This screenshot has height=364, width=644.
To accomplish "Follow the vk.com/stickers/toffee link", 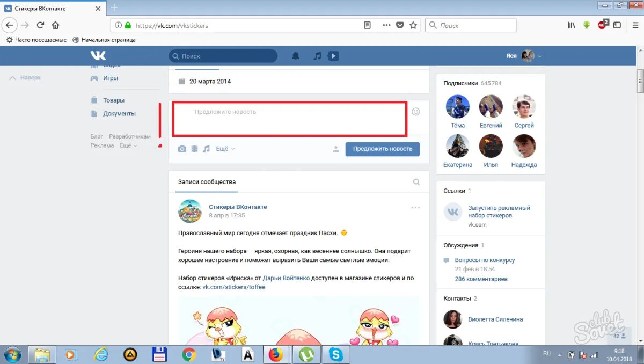I will (x=233, y=287).
